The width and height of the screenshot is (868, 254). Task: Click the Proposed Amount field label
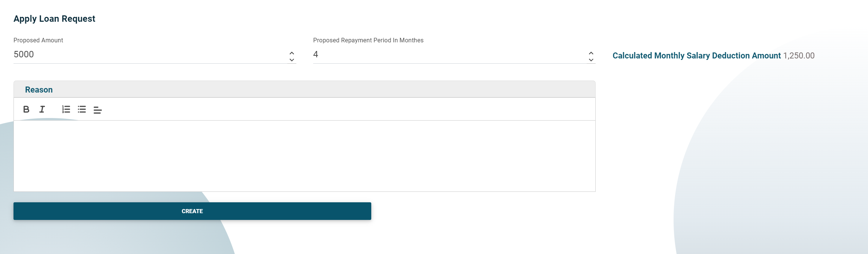click(38, 40)
